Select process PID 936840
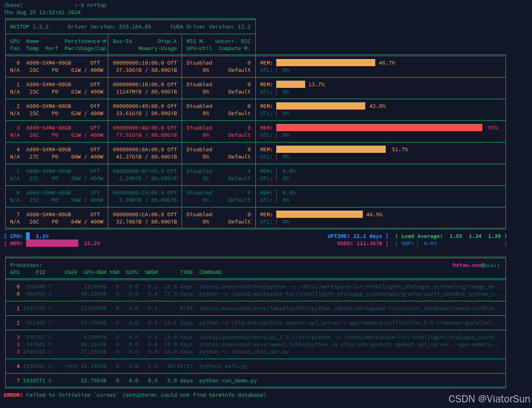532x408 pixels. coord(36,287)
